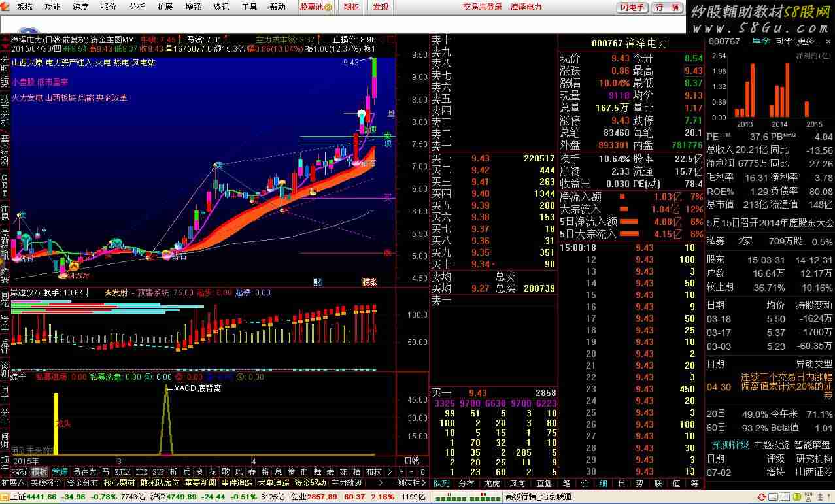Image resolution: width=835 pixels, height=504 pixels.
Task: Click the 闪电手 button
Action: [632, 7]
